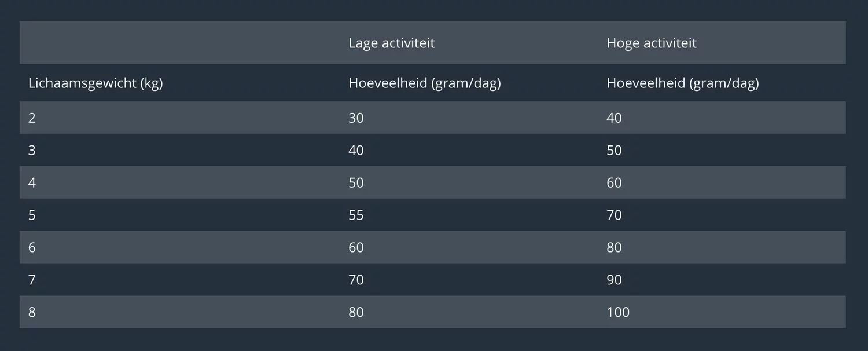This screenshot has height=351, width=868.
Task: Select 'Hoeveelheid (gram/dag)' under Lage activiteit
Action: click(x=424, y=83)
